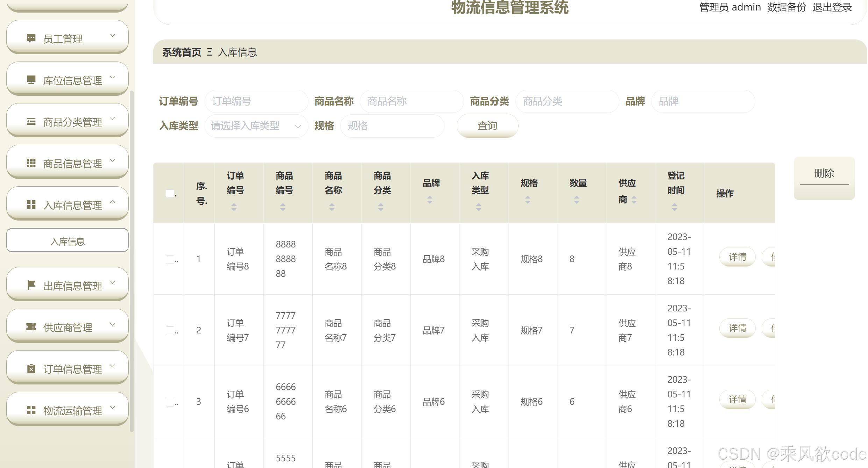Viewport: 868px width, 468px height.
Task: Click the 员工管理 chat bubble icon
Action: (x=31, y=38)
